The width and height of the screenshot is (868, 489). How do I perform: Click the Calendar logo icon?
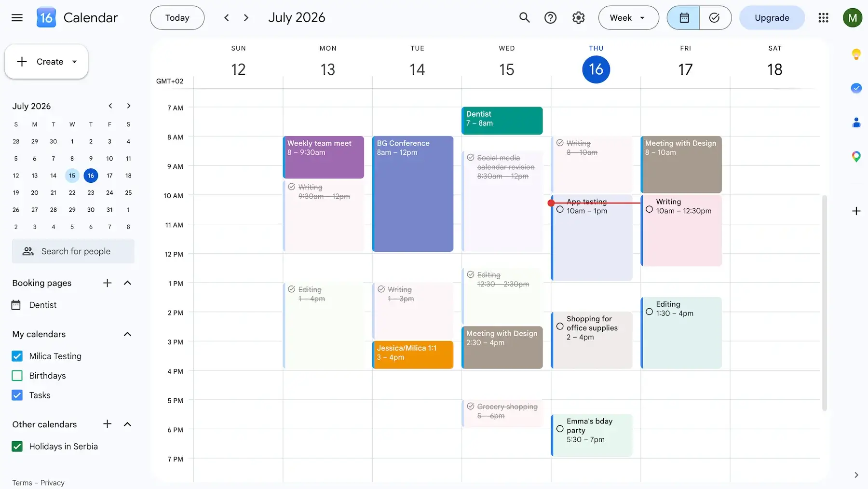coord(46,18)
